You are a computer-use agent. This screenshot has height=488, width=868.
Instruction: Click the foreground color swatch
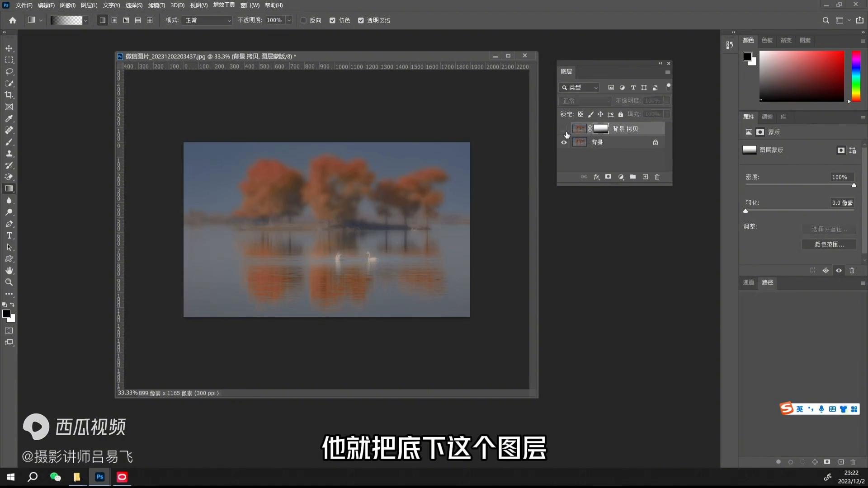tap(7, 313)
